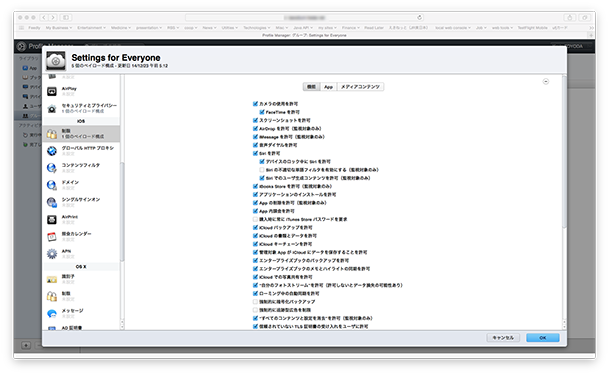Image resolution: width=609 pixels, height=375 pixels.
Task: Show hidden bookmarks with the double-chevron
Action: (591, 28)
